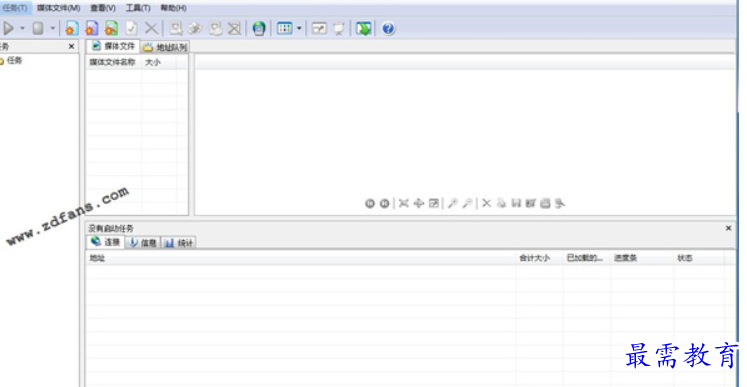Image resolution: width=747 pixels, height=387 pixels.
Task: Open the Stop button dropdown arrow
Action: coord(52,29)
